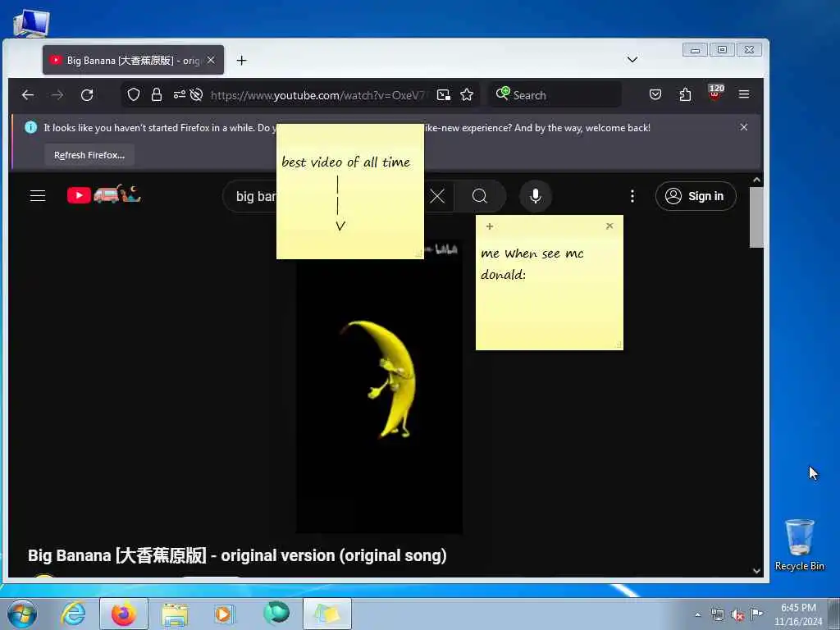Screen dimensions: 840x630
Task: Open the Extensions puzzle icon
Action: coord(685,95)
